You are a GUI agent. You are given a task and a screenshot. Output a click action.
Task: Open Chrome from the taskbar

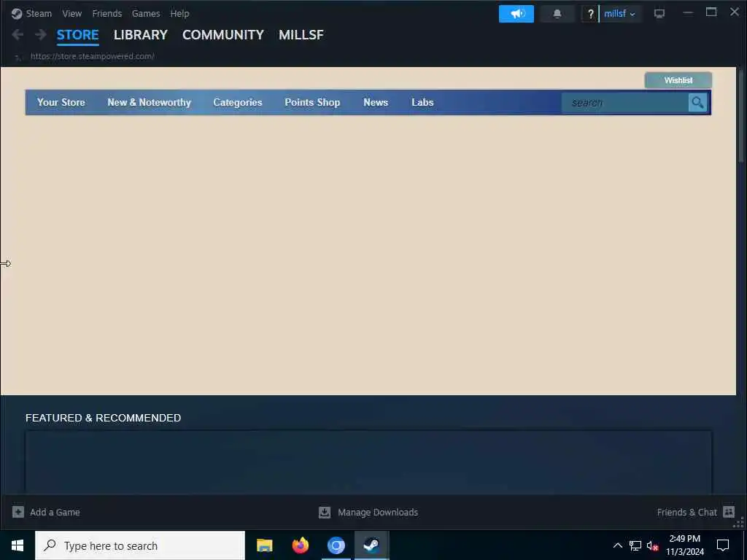336,545
